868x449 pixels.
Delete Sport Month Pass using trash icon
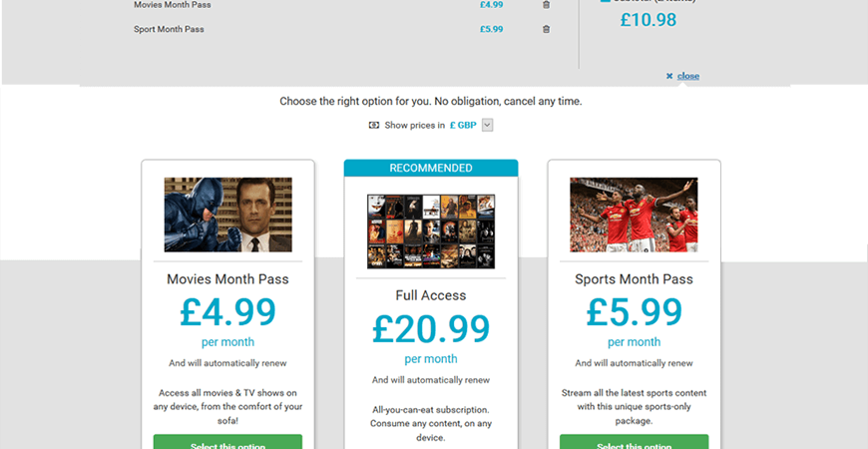(546, 29)
